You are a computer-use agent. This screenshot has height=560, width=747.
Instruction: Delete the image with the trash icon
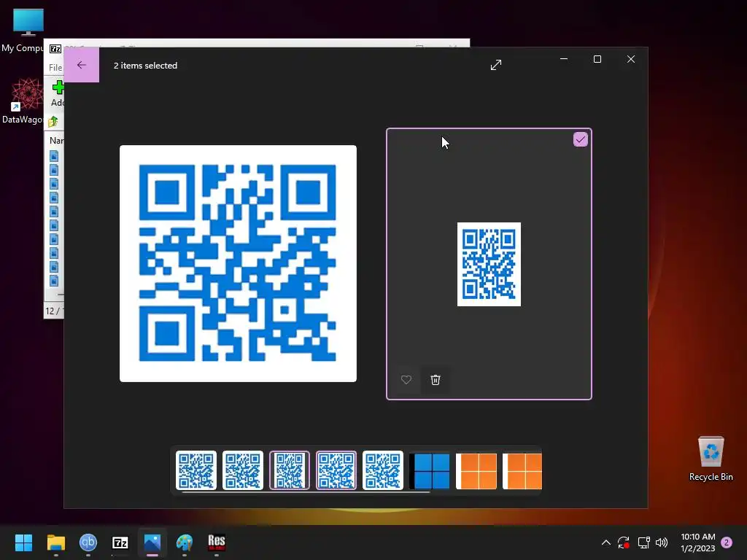pos(436,379)
